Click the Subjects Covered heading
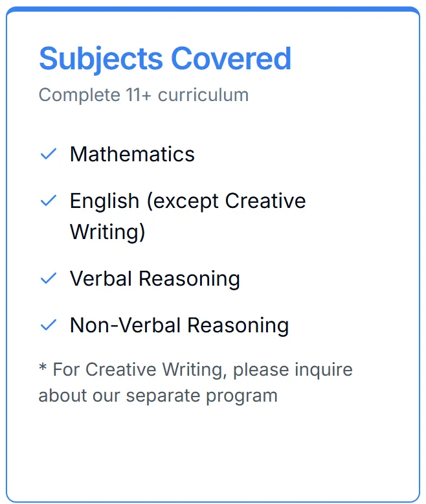 165,60
